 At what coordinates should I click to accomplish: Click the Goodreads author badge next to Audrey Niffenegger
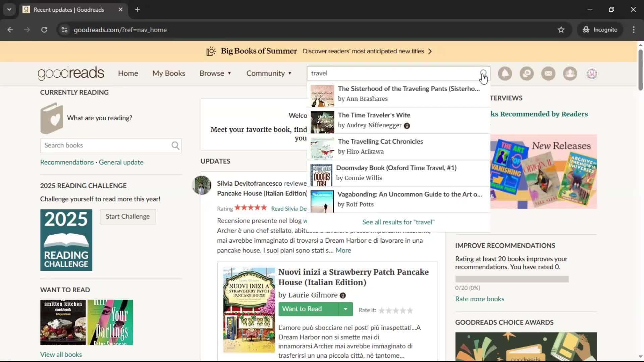pos(407,126)
